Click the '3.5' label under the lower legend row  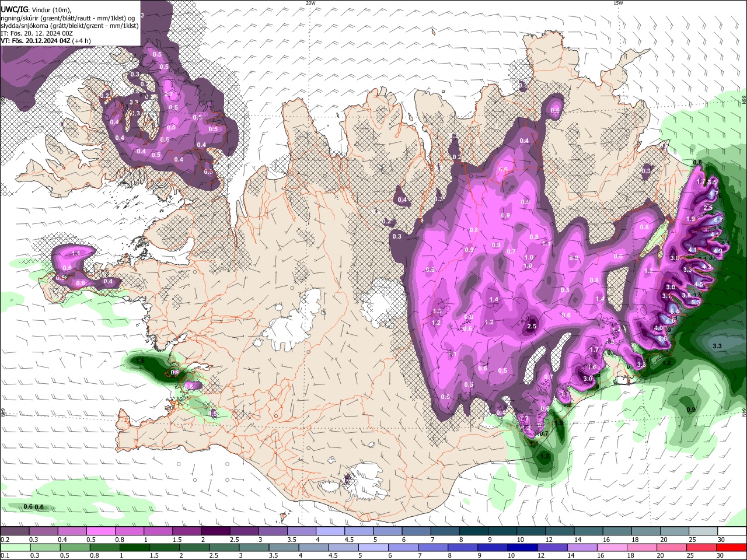tap(273, 555)
